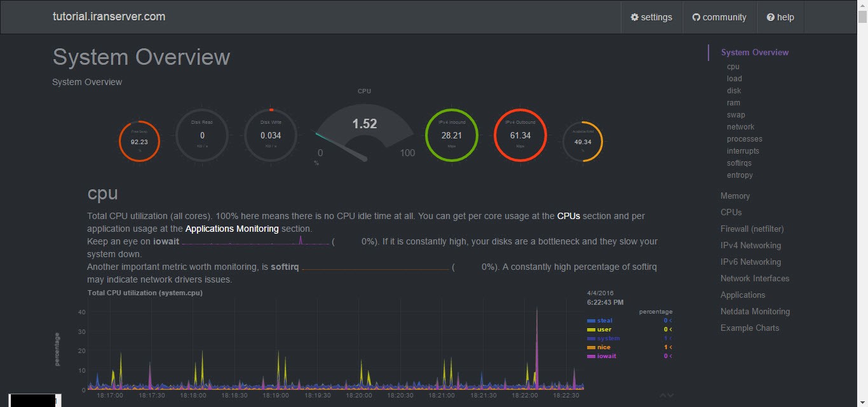
Task: Click the help question mark icon
Action: point(770,17)
